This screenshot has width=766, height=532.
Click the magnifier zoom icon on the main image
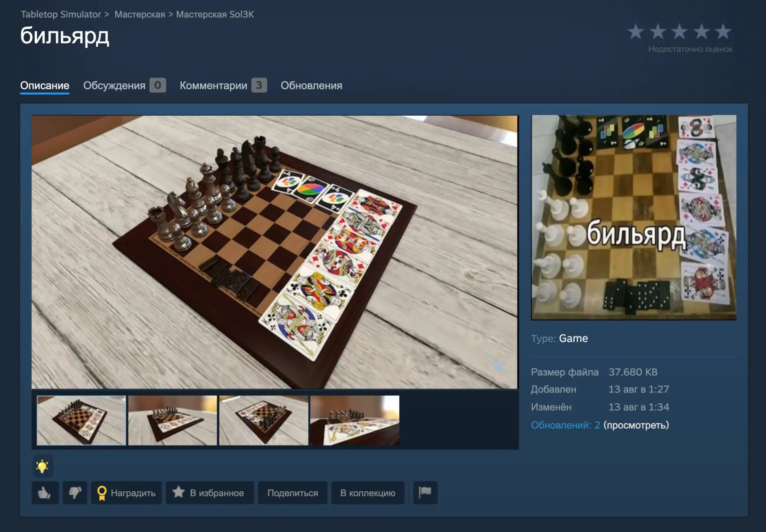pyautogui.click(x=499, y=367)
